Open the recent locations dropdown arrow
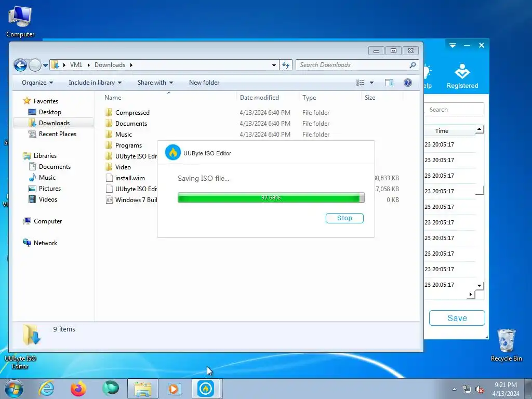 click(x=46, y=65)
